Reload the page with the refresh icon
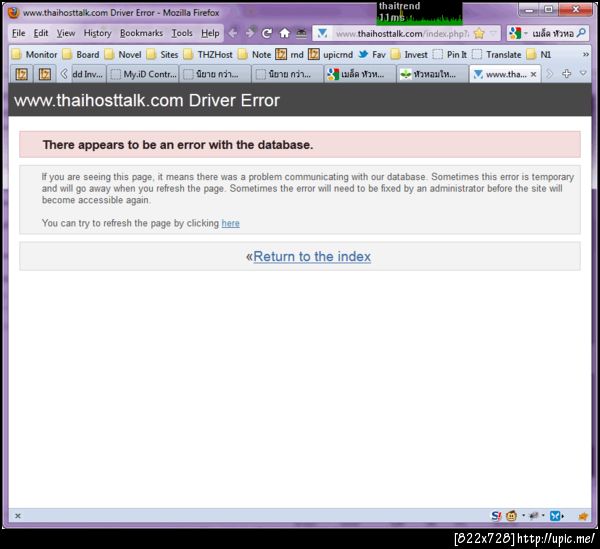 click(267, 33)
